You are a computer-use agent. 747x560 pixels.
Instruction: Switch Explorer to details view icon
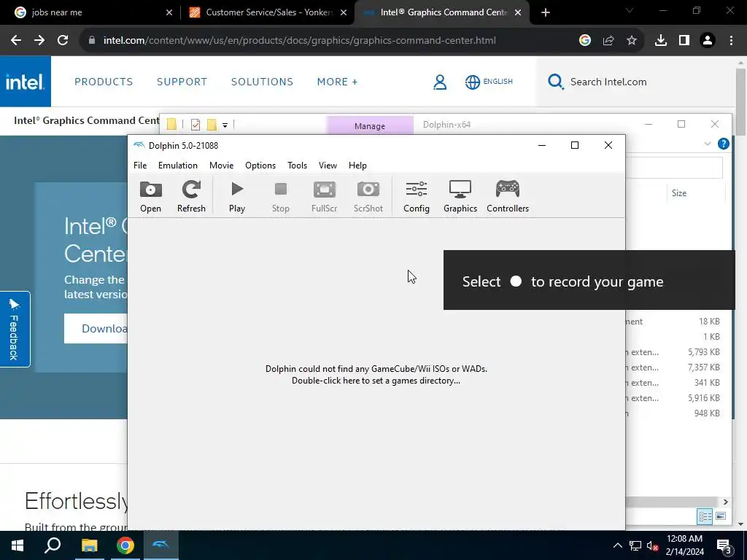[x=705, y=516]
